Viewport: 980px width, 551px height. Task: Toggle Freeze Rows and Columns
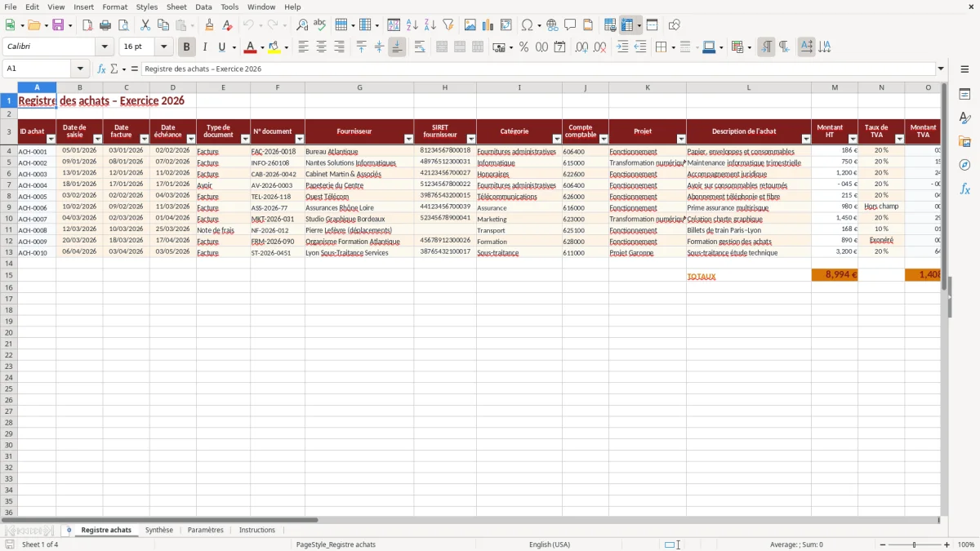[627, 25]
